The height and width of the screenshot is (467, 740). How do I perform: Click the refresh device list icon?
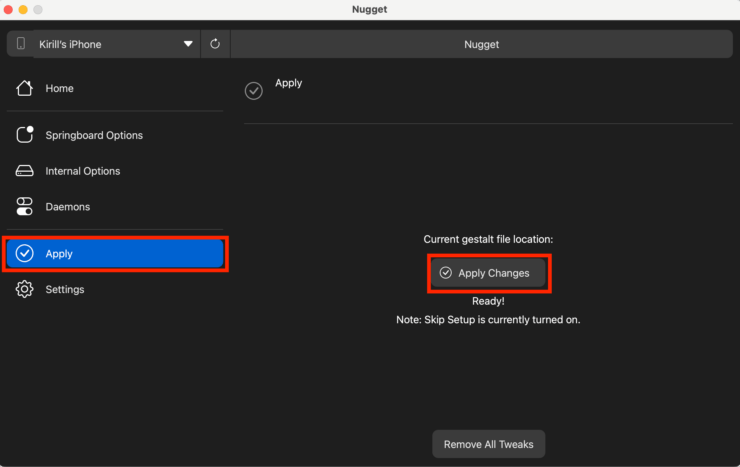[x=215, y=44]
